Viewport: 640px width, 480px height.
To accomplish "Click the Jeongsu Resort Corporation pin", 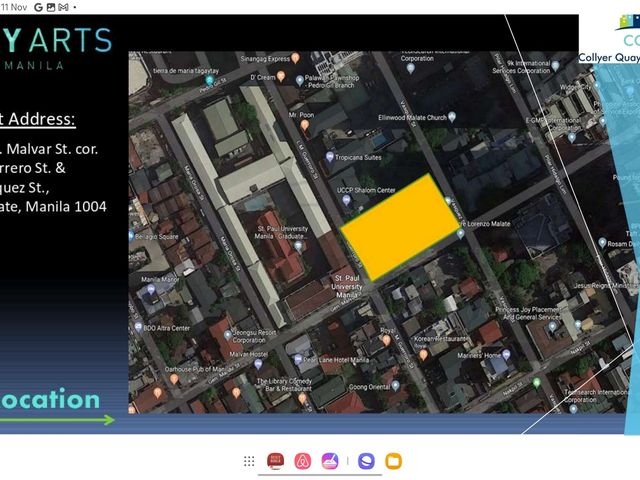I will [228, 336].
